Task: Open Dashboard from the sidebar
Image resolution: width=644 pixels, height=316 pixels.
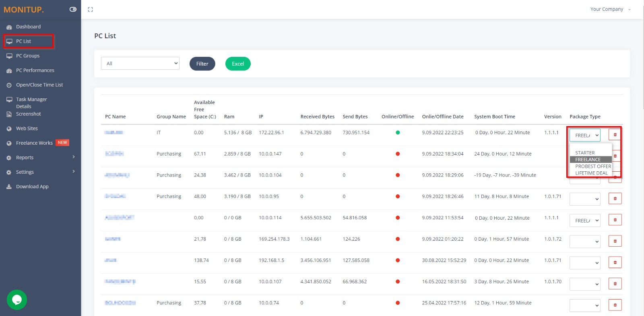Action: [28, 27]
